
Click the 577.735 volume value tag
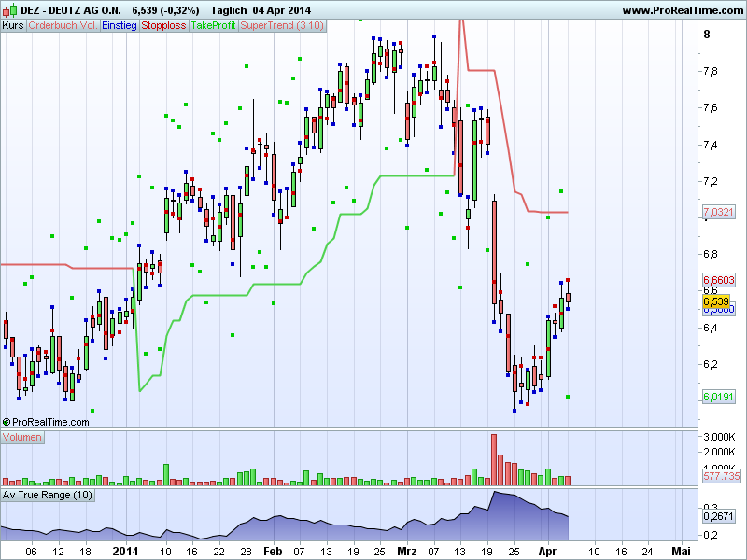[721, 476]
